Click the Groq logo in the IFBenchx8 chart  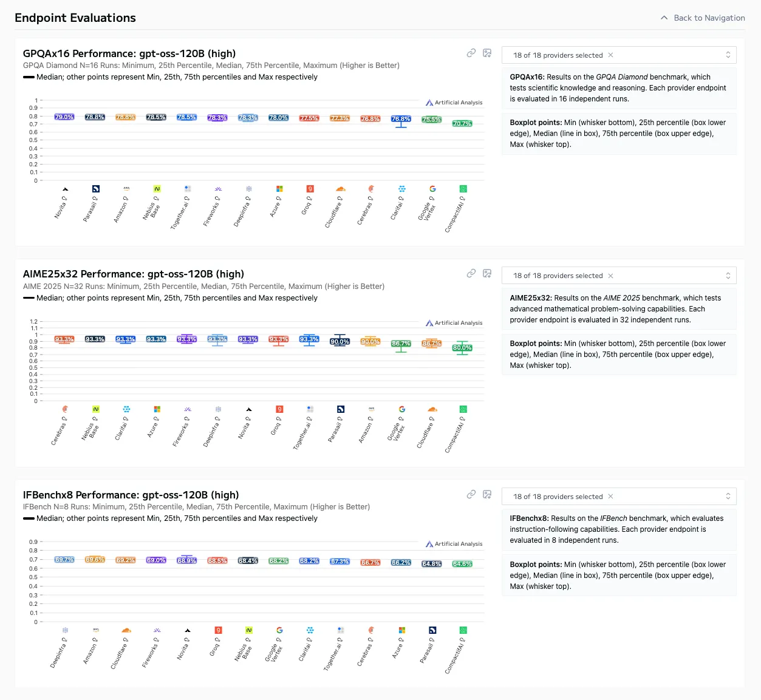(x=218, y=630)
